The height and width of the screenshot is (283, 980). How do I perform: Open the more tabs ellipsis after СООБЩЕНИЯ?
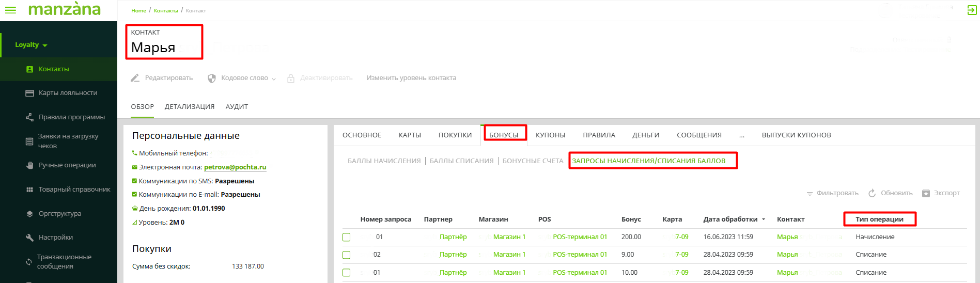[742, 136]
